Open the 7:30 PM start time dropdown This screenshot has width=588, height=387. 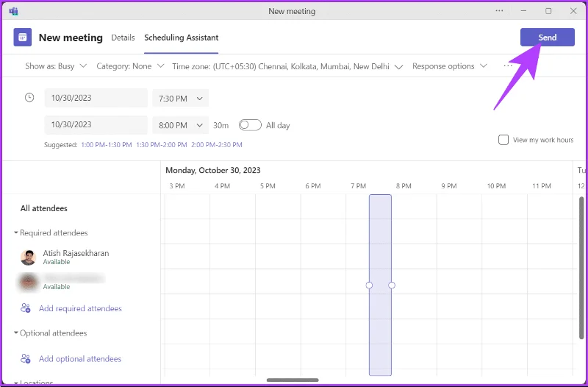click(180, 99)
